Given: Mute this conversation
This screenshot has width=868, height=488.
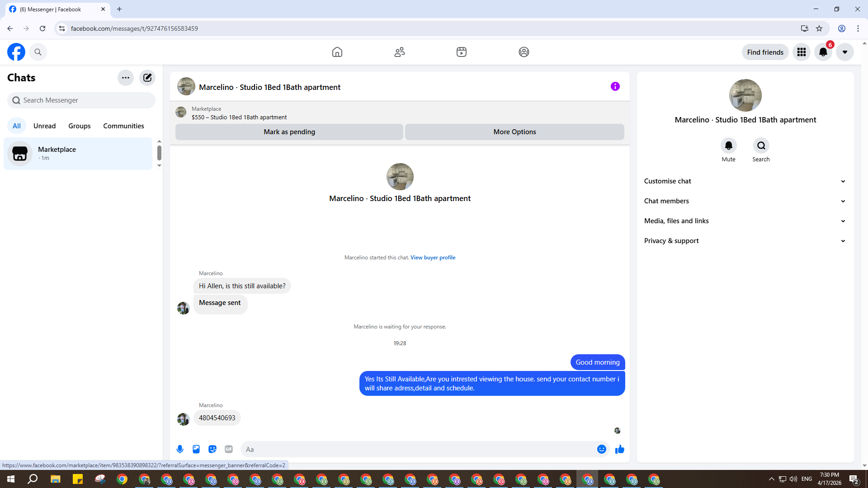Looking at the screenshot, I should [x=728, y=146].
